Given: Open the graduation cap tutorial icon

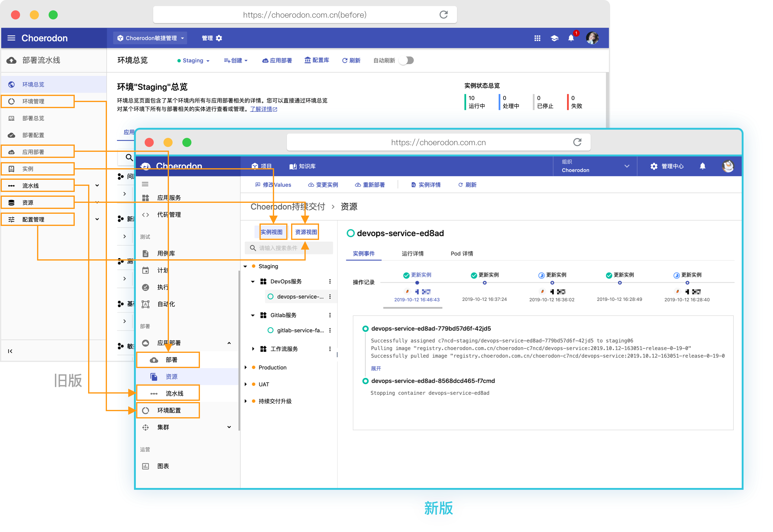Looking at the screenshot, I should (x=554, y=38).
